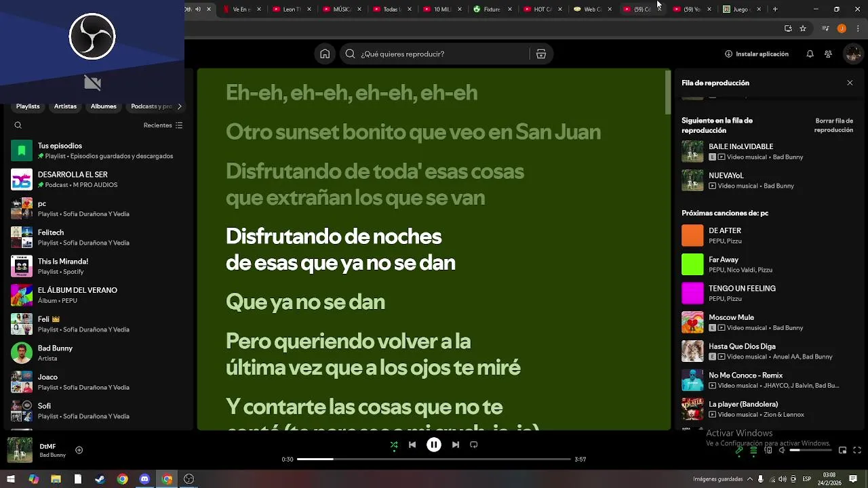Open the user profile avatar
The width and height of the screenshot is (868, 488).
coord(852,54)
